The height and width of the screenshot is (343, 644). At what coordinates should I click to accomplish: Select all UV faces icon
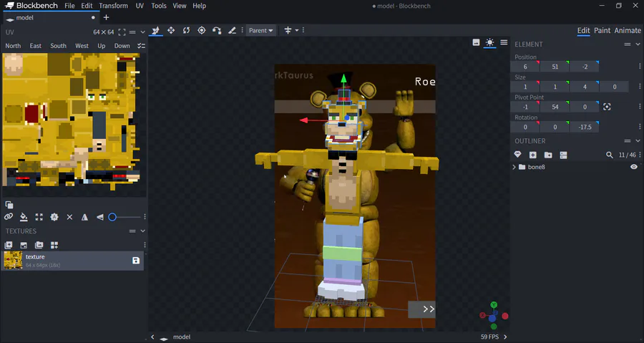click(141, 46)
